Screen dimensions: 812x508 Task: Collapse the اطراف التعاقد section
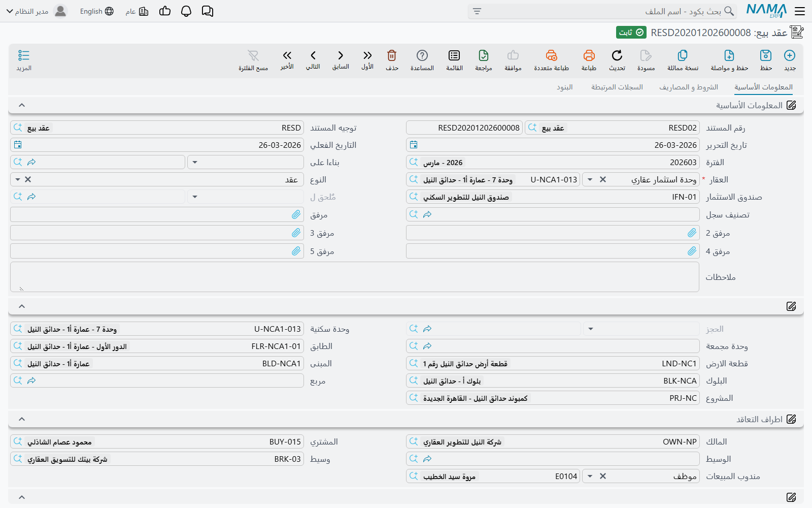click(x=22, y=419)
